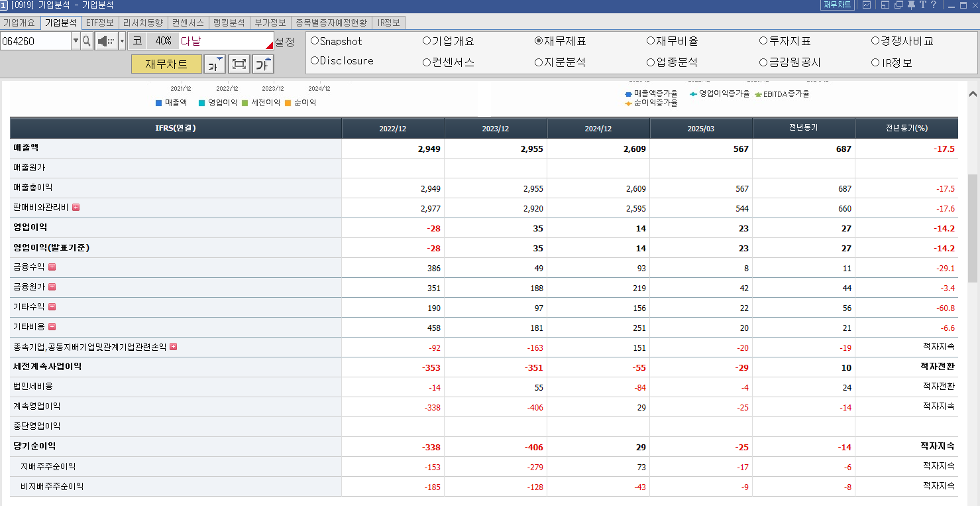
Task: Open the 종목별증자예정현황 tab
Action: pos(331,23)
